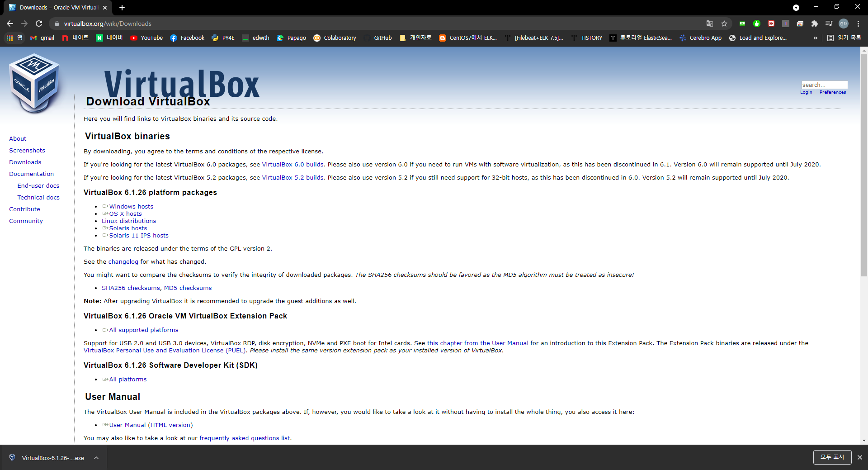
Task: Open the HTML version link
Action: click(170, 425)
